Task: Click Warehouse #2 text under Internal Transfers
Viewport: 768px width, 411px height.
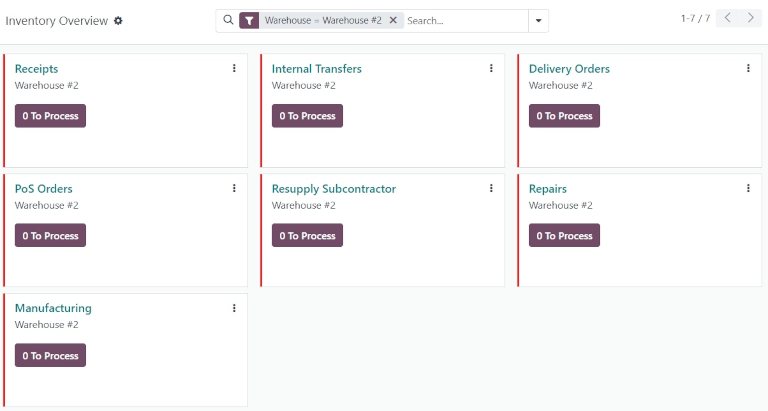Action: [x=304, y=85]
